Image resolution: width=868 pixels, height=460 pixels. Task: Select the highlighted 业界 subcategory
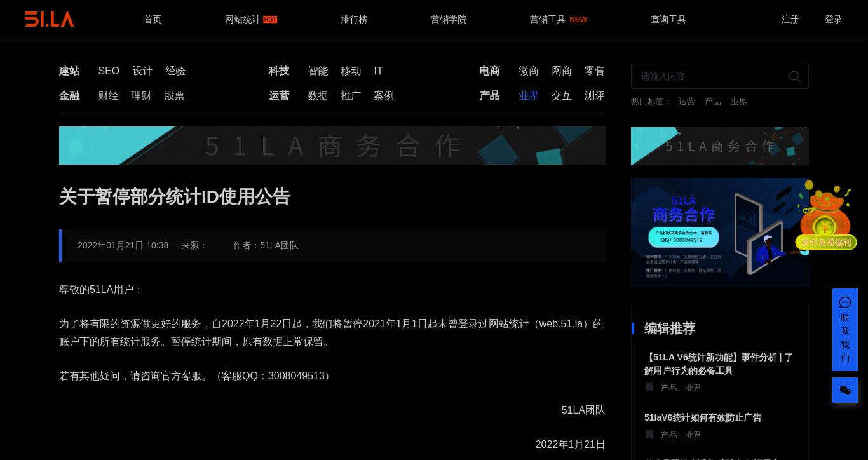[x=529, y=96]
